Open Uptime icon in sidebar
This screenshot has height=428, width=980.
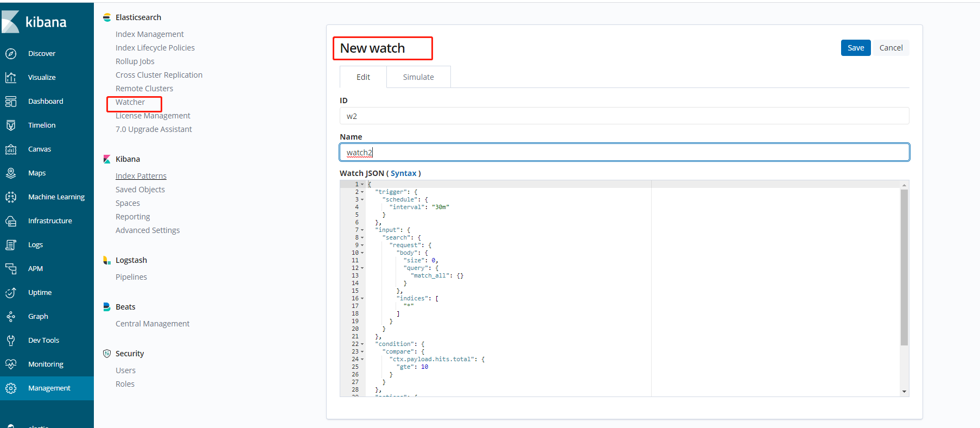11,293
